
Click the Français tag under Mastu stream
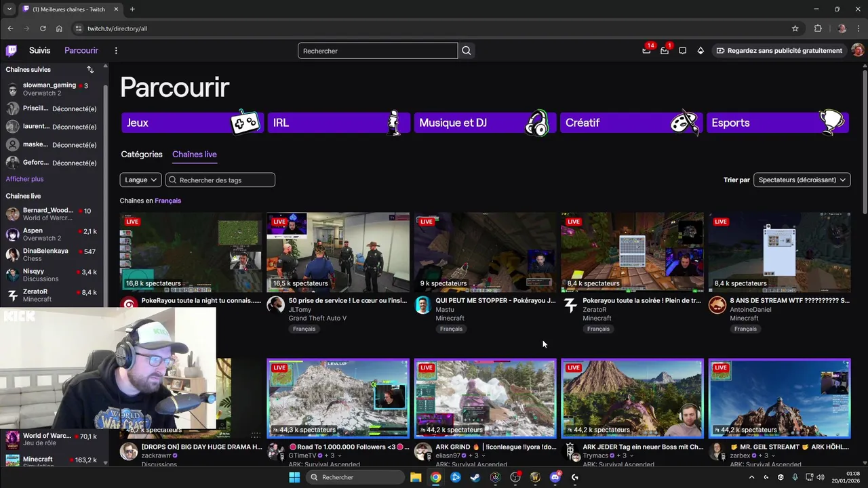451,329
